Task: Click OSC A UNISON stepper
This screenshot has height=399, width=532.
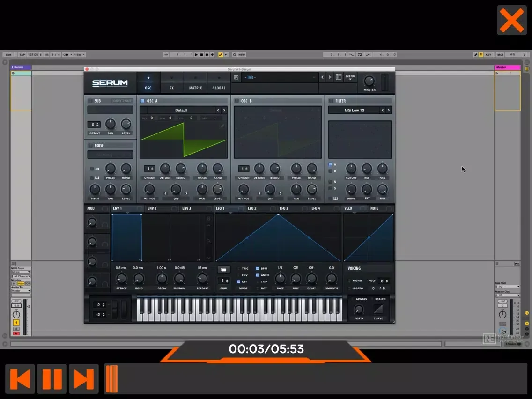Action: coord(149,169)
